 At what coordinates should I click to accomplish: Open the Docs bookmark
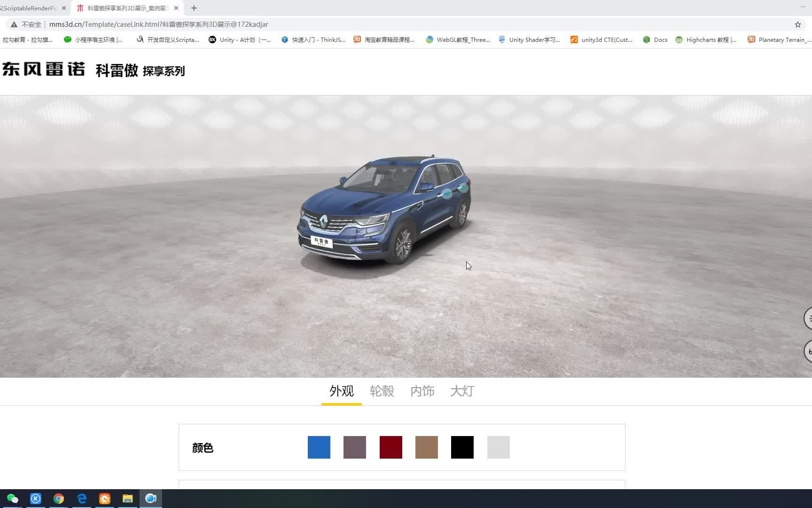[655, 40]
